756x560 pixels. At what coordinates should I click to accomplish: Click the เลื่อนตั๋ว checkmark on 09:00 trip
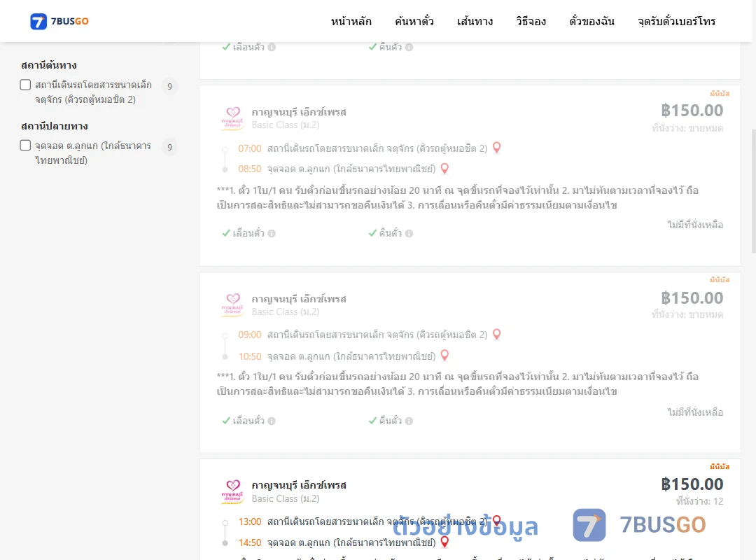pyautogui.click(x=225, y=421)
